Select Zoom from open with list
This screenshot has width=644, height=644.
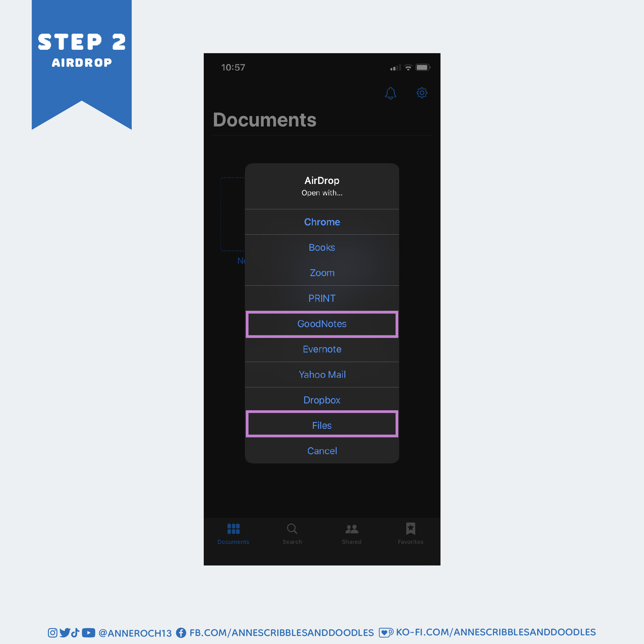point(322,272)
